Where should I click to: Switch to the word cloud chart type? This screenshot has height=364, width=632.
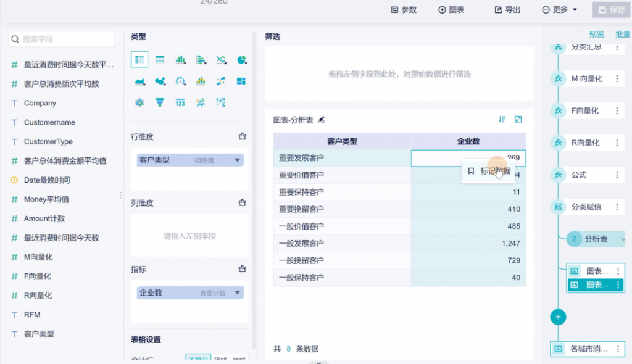pyautogui.click(x=201, y=102)
